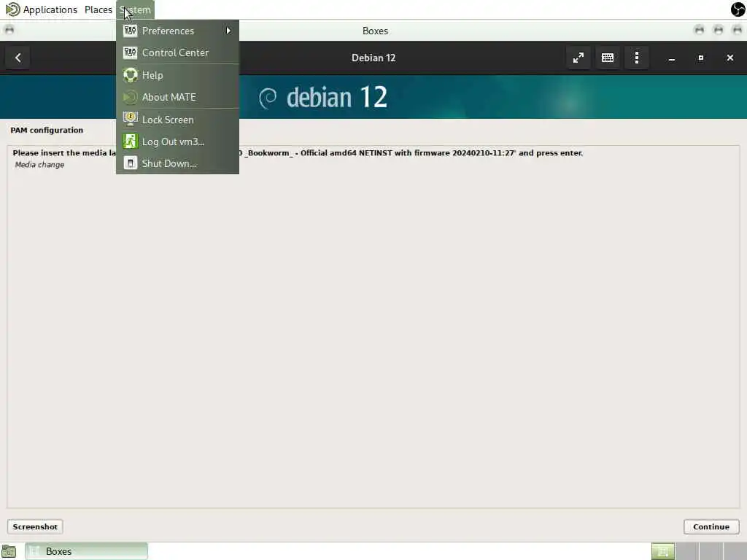Click the show desktop icon in bottom panel
The height and width of the screenshot is (560, 747).
[x=9, y=551]
